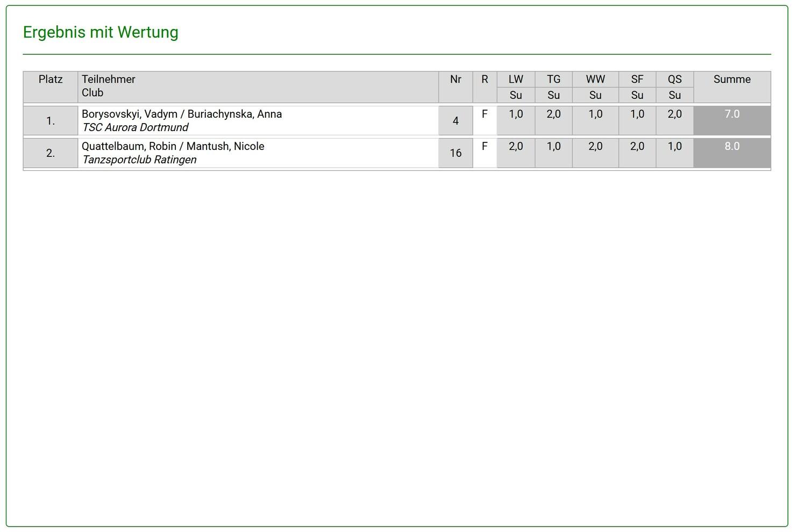This screenshot has height=532, width=797.
Task: Click the total score 8.0 cell
Action: tap(732, 152)
